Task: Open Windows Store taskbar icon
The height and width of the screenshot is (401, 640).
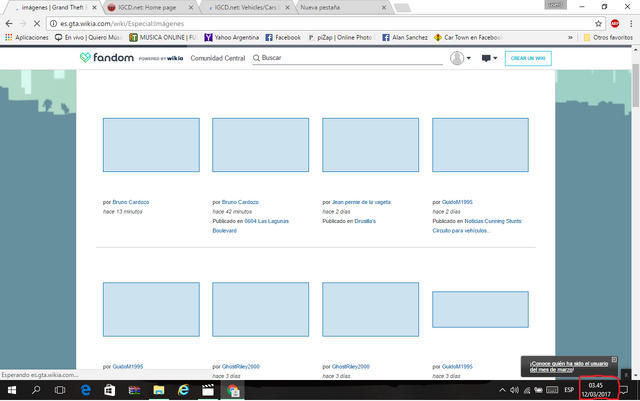Action: click(109, 390)
